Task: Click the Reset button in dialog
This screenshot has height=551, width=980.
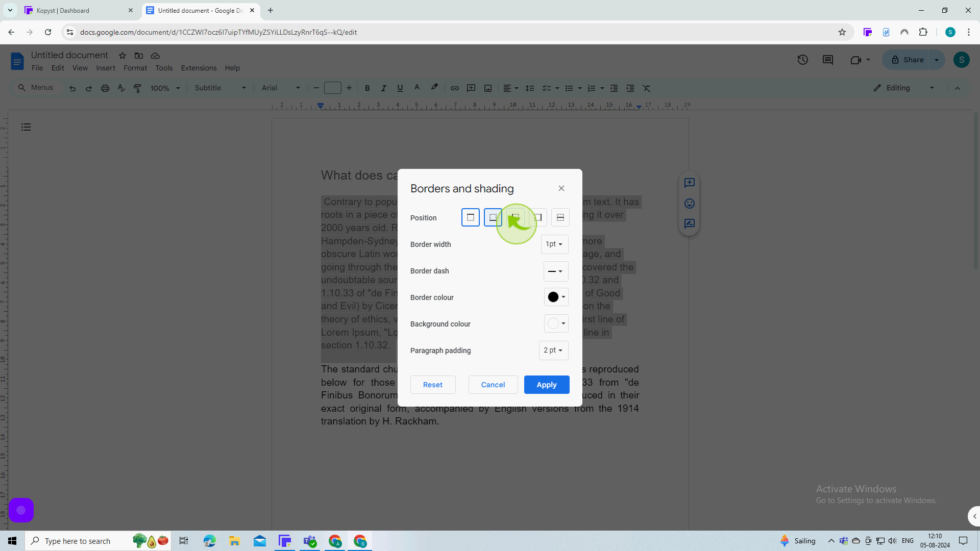Action: click(432, 384)
